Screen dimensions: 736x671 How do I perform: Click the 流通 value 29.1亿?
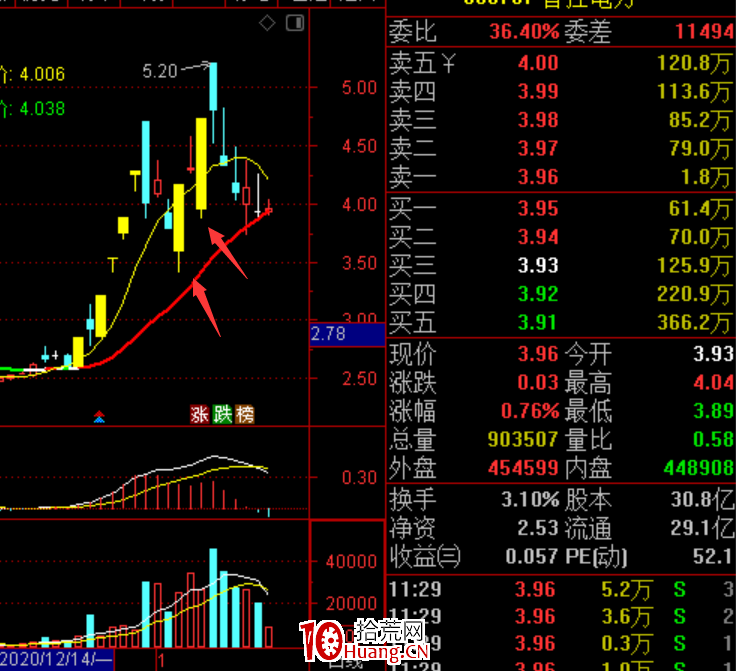702,528
